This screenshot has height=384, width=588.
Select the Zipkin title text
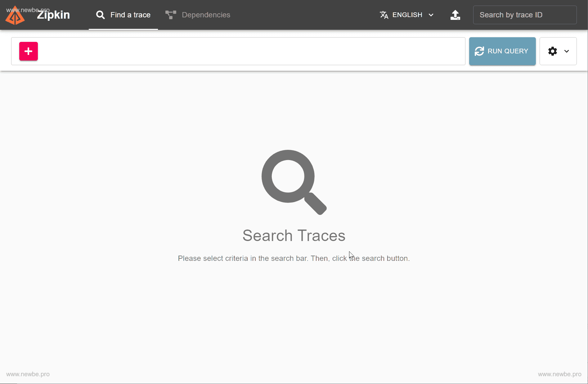[x=53, y=15]
